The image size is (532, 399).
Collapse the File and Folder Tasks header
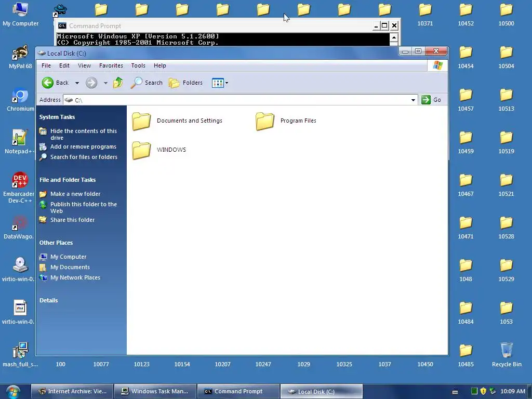(x=68, y=180)
